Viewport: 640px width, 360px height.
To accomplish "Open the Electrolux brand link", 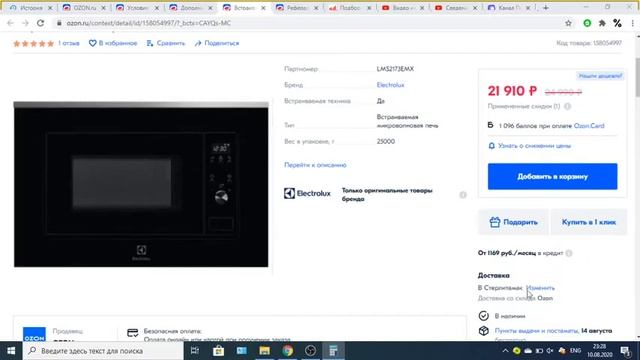I will pos(390,85).
